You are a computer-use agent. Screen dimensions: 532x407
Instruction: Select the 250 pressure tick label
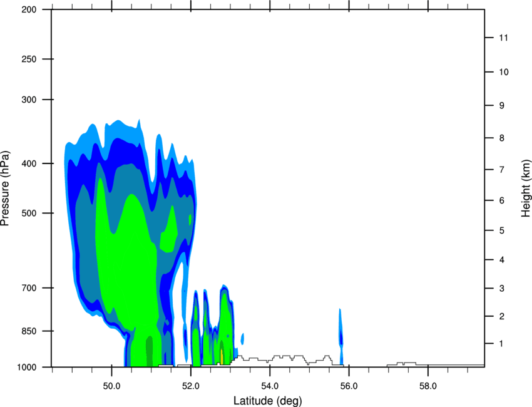(x=29, y=59)
